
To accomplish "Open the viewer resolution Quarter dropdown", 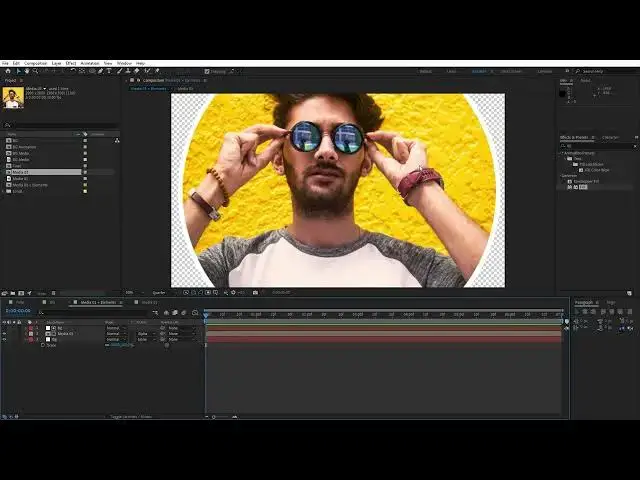I will [x=158, y=292].
